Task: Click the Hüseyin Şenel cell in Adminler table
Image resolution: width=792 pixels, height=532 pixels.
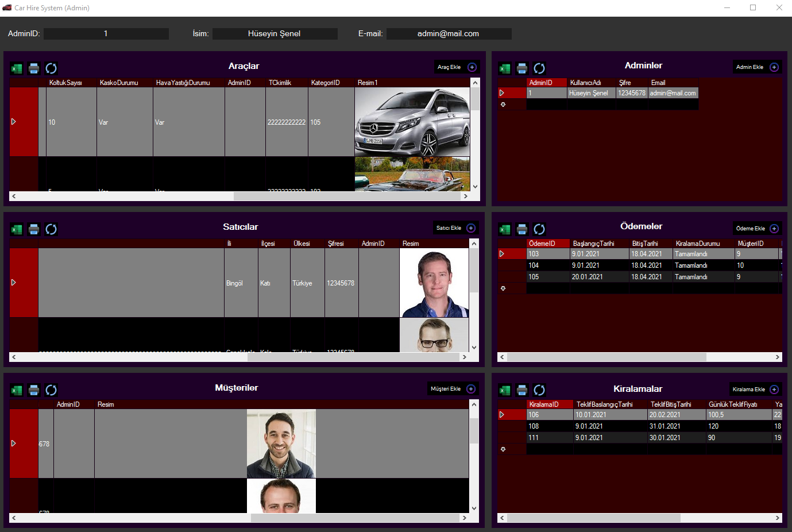Action: tap(591, 93)
